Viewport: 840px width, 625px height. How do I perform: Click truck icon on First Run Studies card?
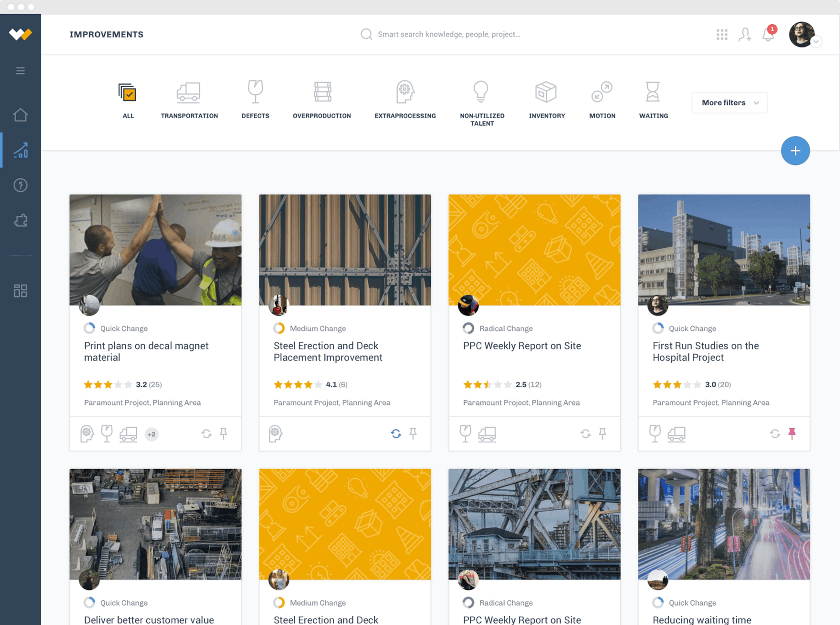coord(677,434)
